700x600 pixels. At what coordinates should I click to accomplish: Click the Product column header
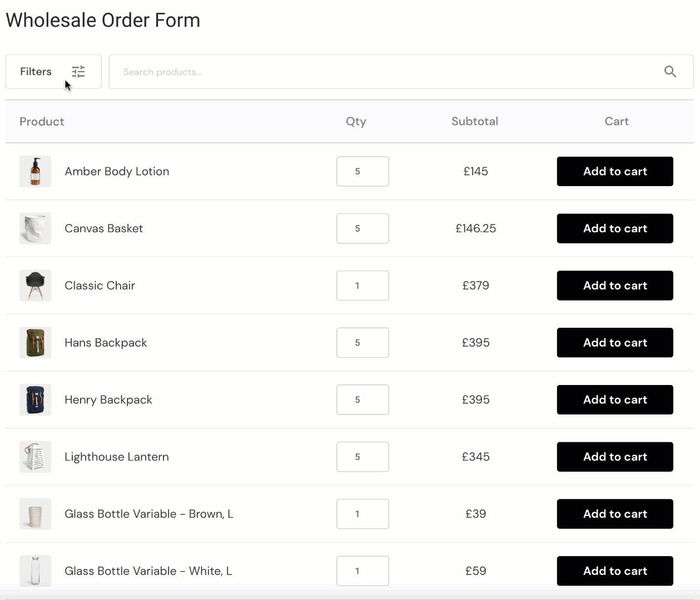[x=42, y=121]
